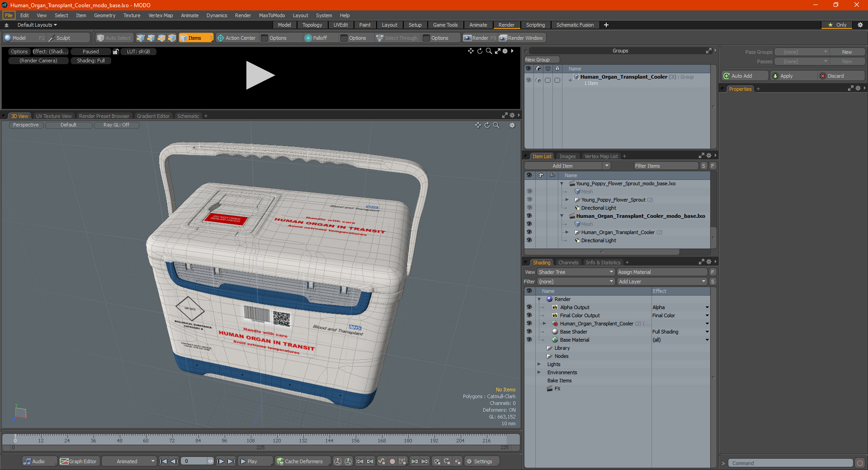
Task: Select the Materials selection mode icon
Action: tap(172, 38)
